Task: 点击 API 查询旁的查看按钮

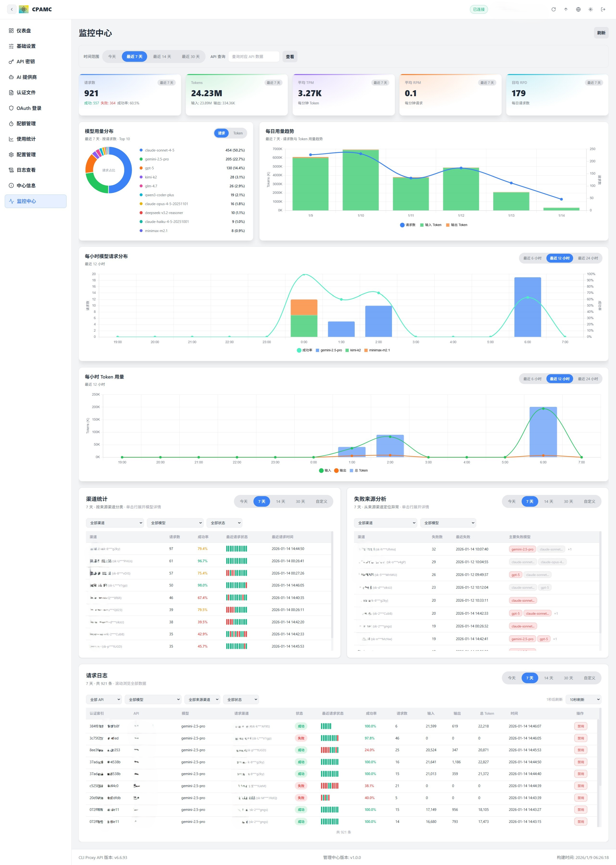Action: [x=289, y=56]
